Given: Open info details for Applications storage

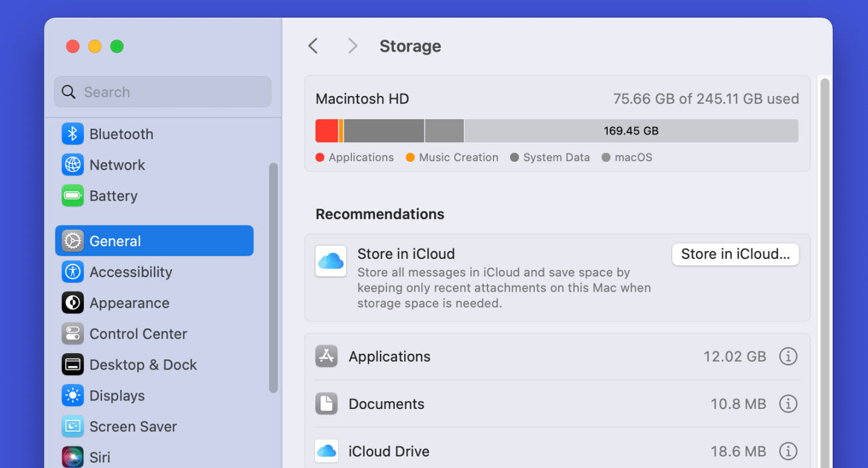Looking at the screenshot, I should (788, 356).
